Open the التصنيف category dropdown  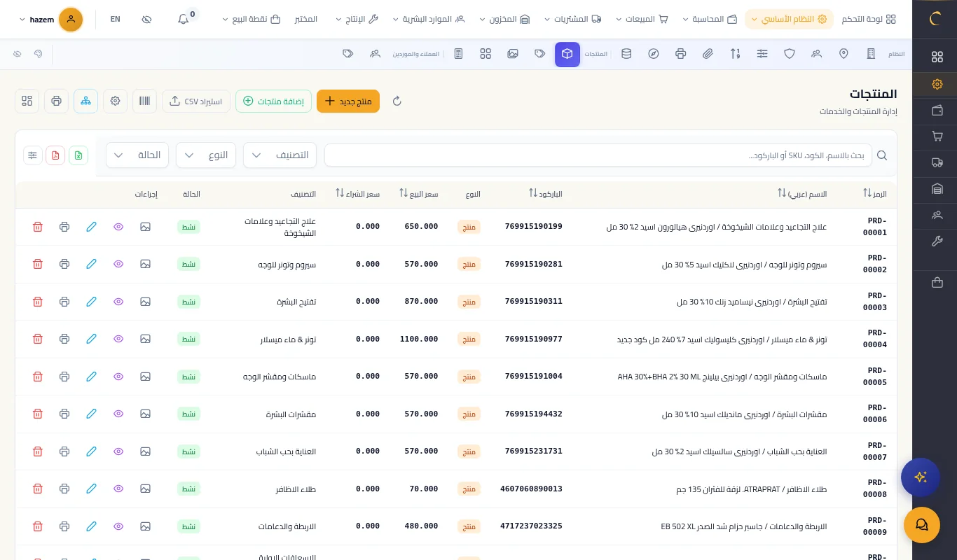[280, 155]
